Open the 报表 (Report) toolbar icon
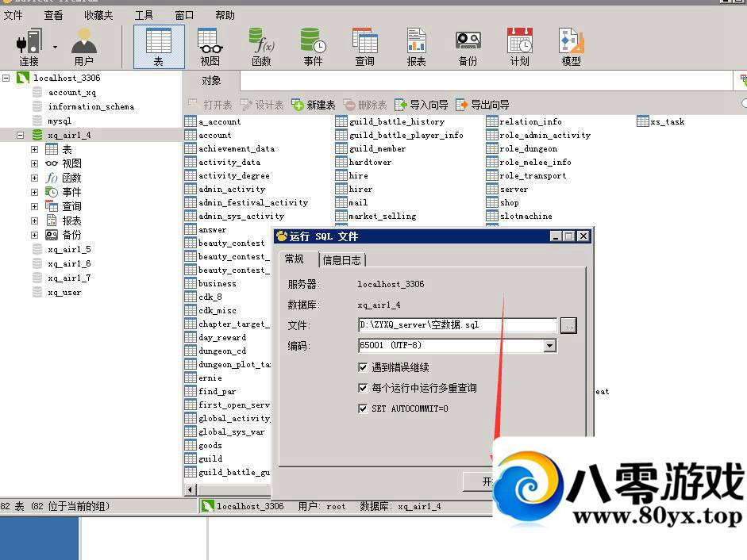This screenshot has height=560, width=747. tap(417, 47)
